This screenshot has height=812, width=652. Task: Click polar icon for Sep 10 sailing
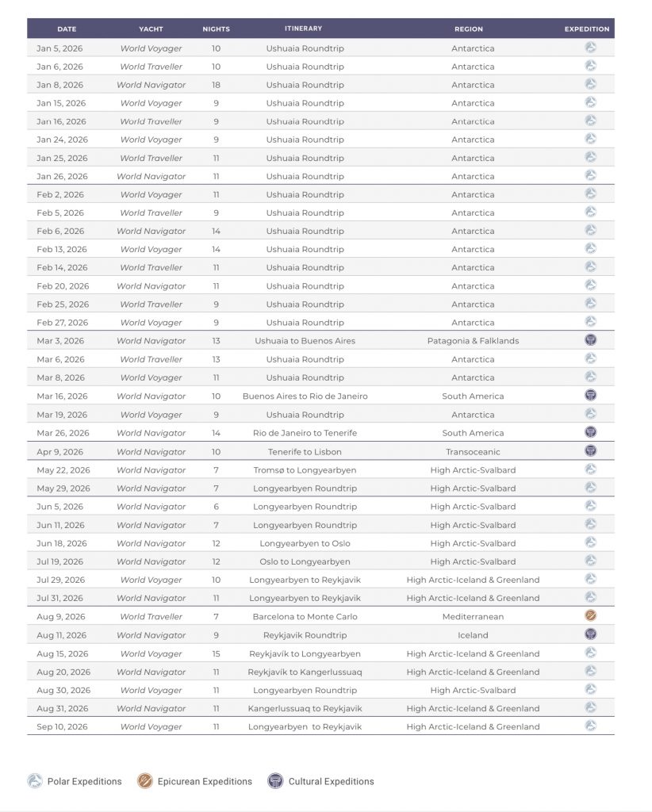(590, 726)
